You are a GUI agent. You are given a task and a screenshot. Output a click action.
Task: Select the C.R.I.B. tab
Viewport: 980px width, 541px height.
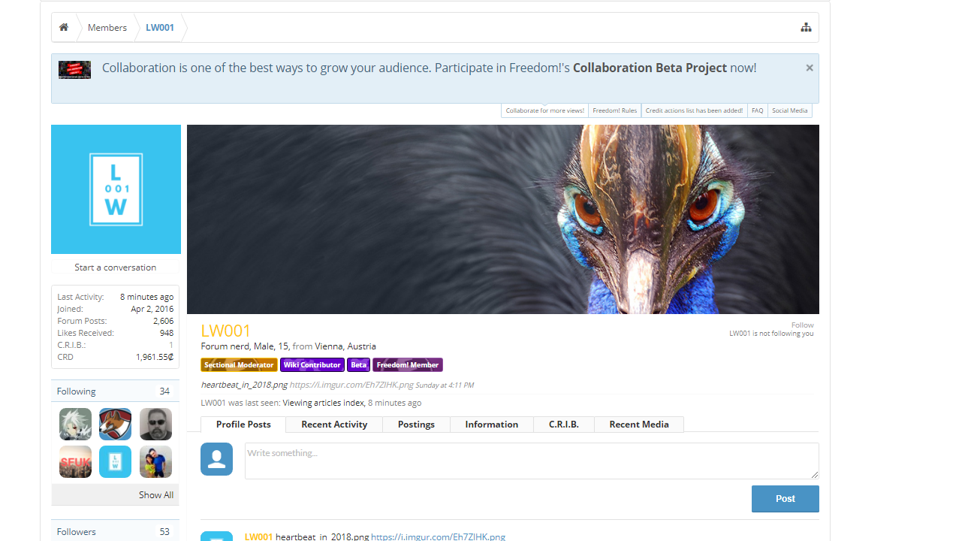[x=563, y=425]
